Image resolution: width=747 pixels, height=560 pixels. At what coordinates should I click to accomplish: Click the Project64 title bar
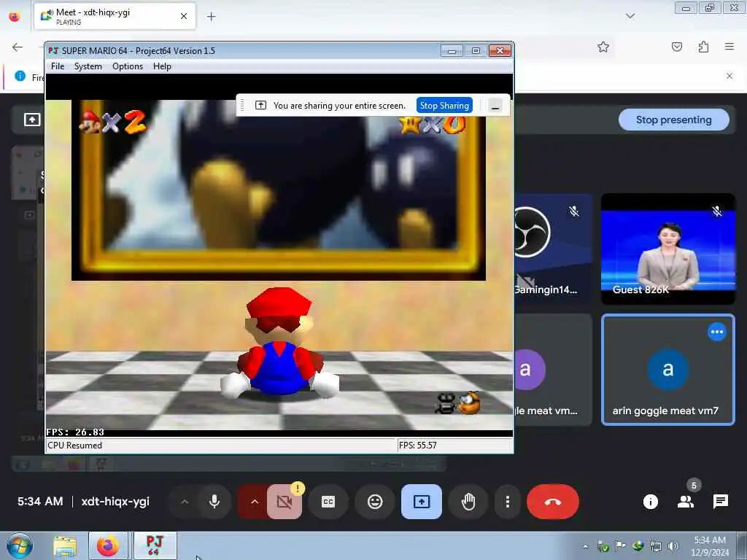[x=243, y=51]
